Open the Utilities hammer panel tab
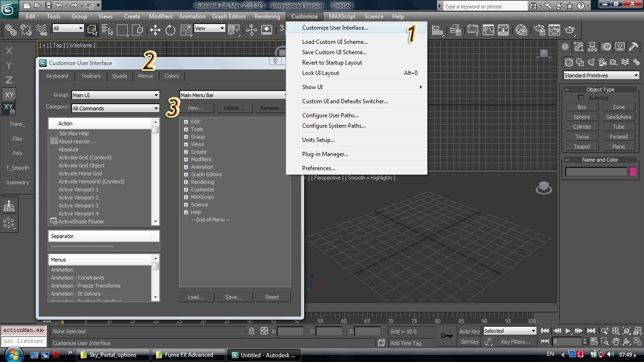 634,46
